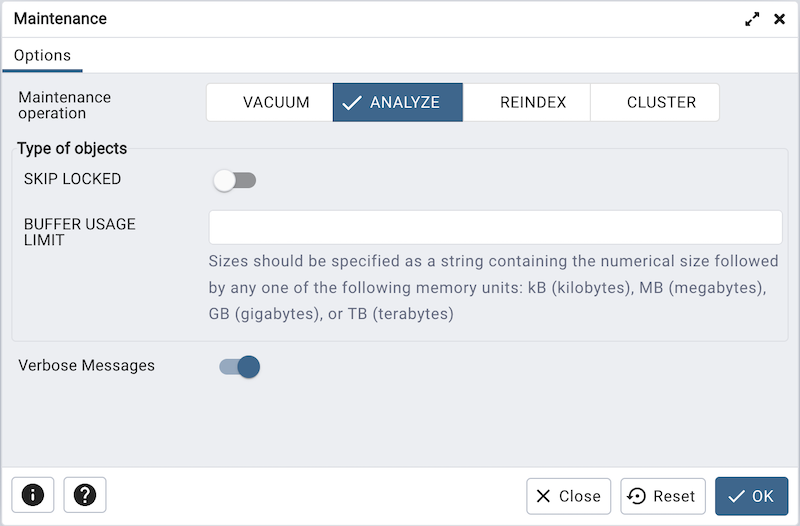Click the Type of objects heading

coord(72,149)
